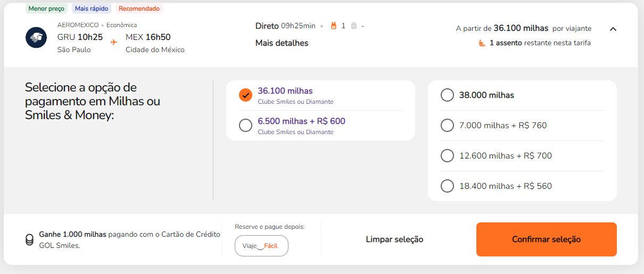Click Limpar seleção to clear choice
This screenshot has width=644, height=274.
[394, 239]
